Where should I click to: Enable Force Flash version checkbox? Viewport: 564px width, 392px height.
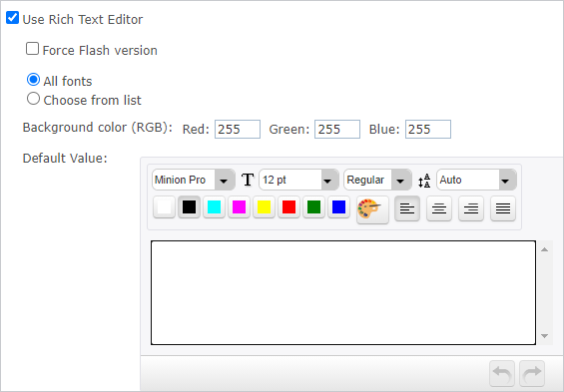click(x=32, y=49)
